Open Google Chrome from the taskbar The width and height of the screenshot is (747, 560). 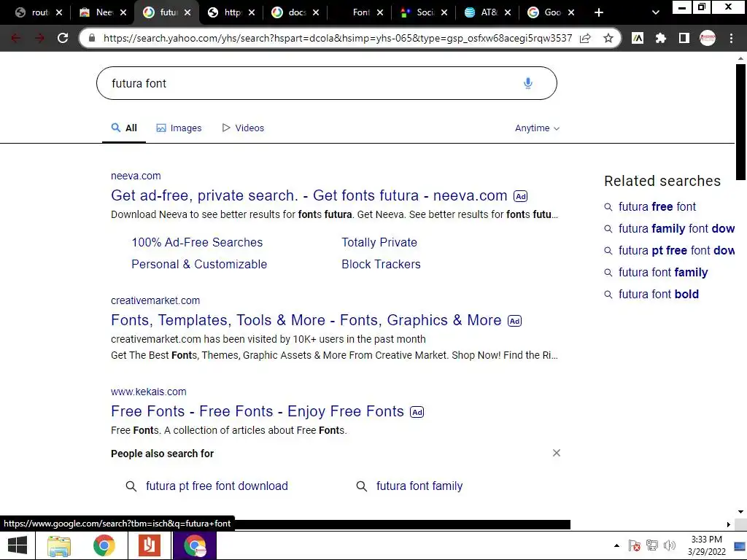coord(104,545)
